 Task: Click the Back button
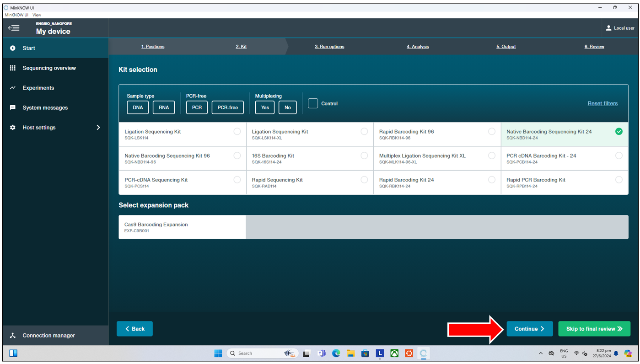(134, 329)
